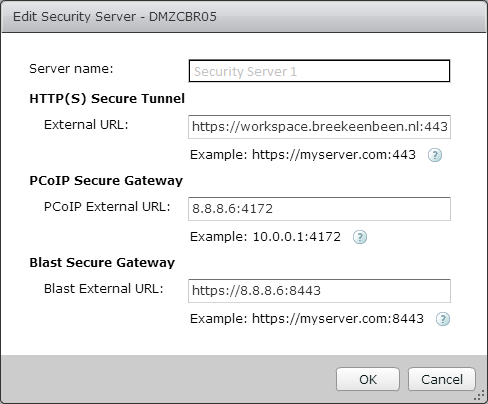Viewport: 488px width, 404px height.
Task: Click the 'Server name:' label
Action: click(x=71, y=69)
